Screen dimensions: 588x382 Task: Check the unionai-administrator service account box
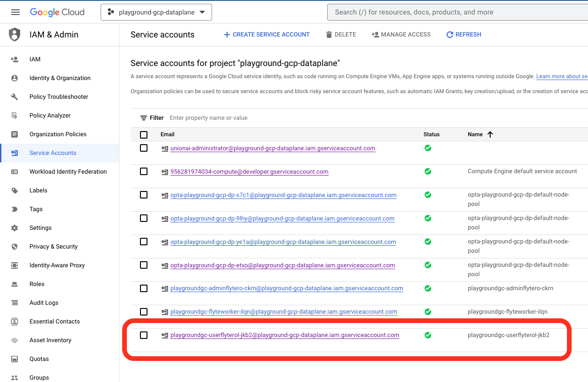click(144, 148)
